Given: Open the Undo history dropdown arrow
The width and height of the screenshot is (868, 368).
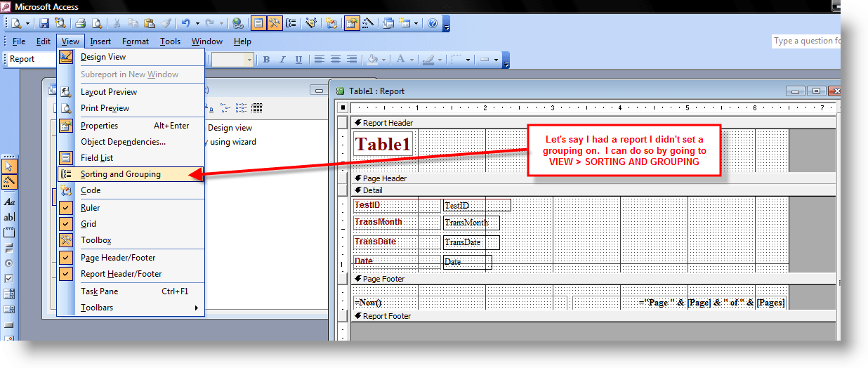Looking at the screenshot, I should point(198,23).
